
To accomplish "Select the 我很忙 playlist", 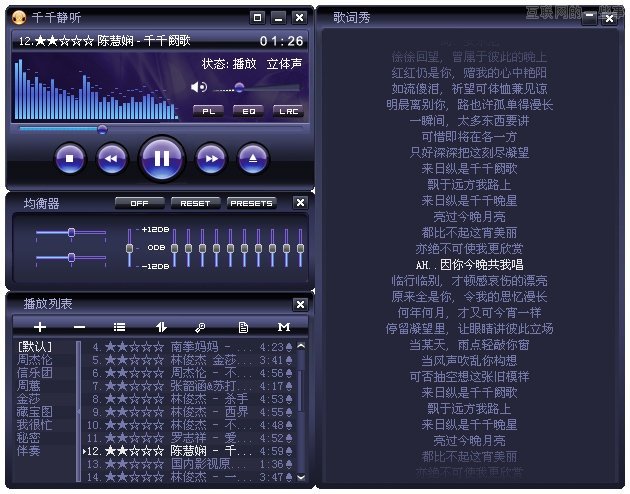I will click(35, 425).
